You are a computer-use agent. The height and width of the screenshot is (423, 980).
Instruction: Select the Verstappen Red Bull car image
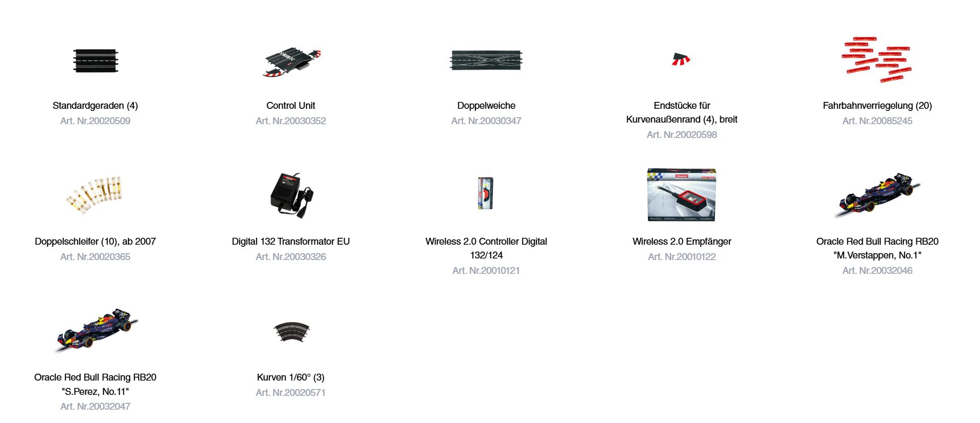(877, 195)
